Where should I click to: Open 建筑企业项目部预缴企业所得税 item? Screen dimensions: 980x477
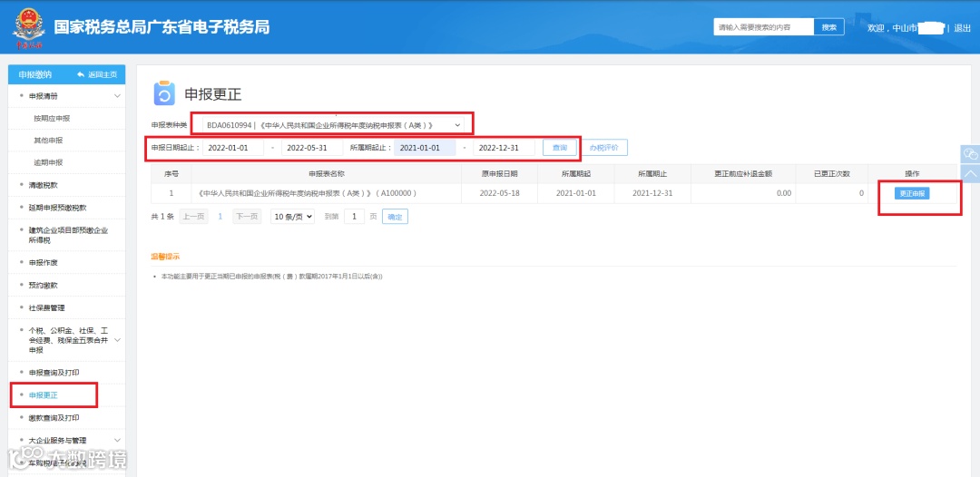tap(66, 236)
